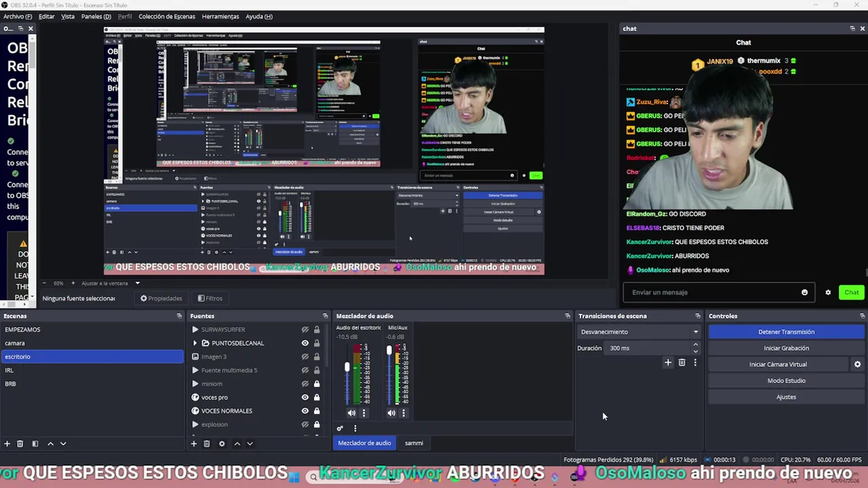Image resolution: width=868 pixels, height=488 pixels.
Task: Undock the Mezclador de audio panel
Action: (x=568, y=316)
